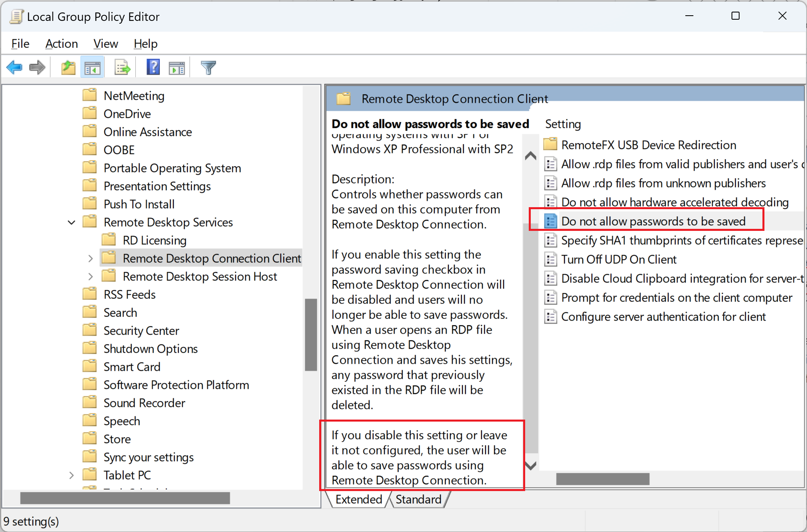Toggle the Show/Hide Action Pane icon
This screenshot has width=807, height=532.
(x=177, y=67)
